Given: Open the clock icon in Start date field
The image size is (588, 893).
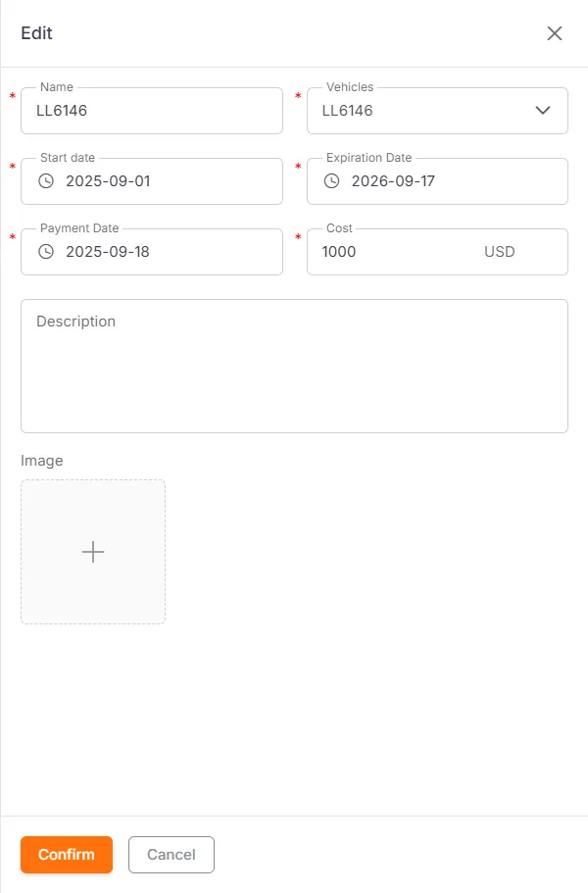Looking at the screenshot, I should tap(44, 180).
